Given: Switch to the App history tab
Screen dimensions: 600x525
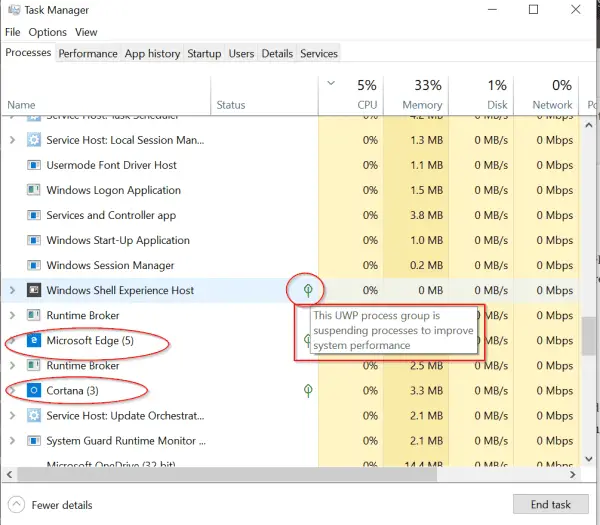Looking at the screenshot, I should (152, 54).
